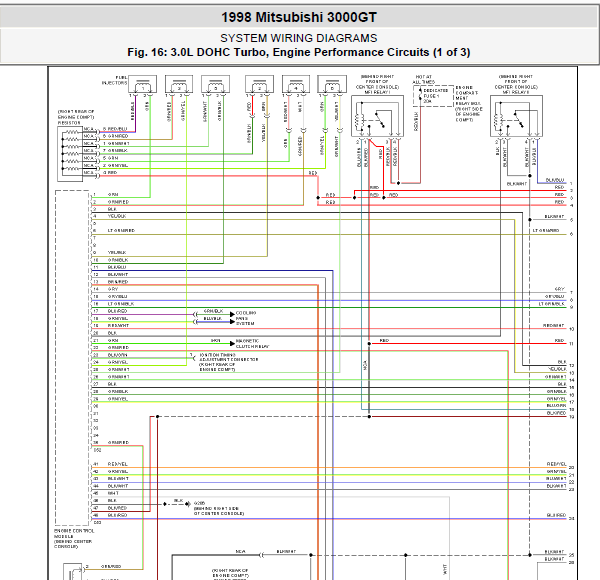Click the 'ENGINE CONTROL MODULE' label
Screen dimensions: 600x580
[x=74, y=534]
